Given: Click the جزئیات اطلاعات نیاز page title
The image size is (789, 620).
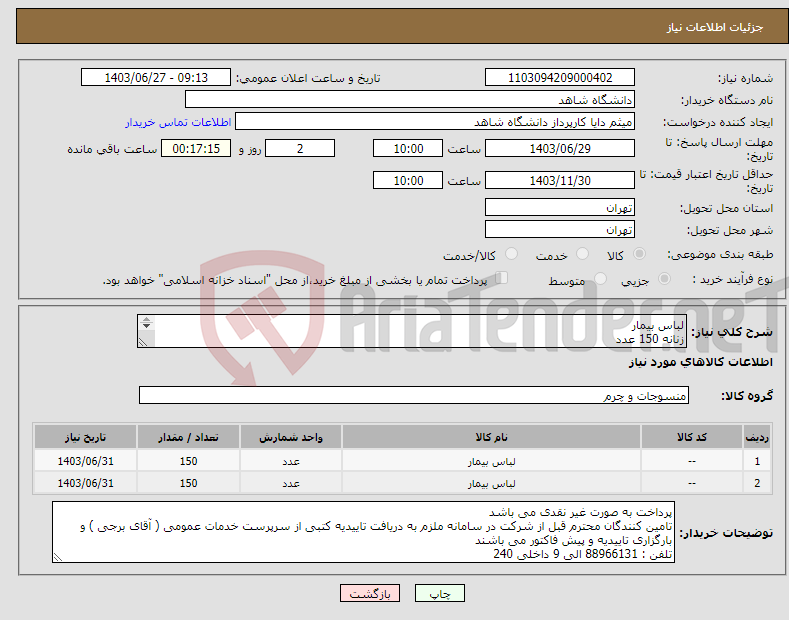Looking at the screenshot, I should click(x=715, y=27).
